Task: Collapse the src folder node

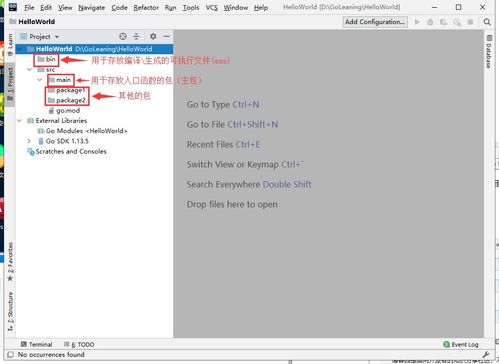Action: tap(30, 69)
